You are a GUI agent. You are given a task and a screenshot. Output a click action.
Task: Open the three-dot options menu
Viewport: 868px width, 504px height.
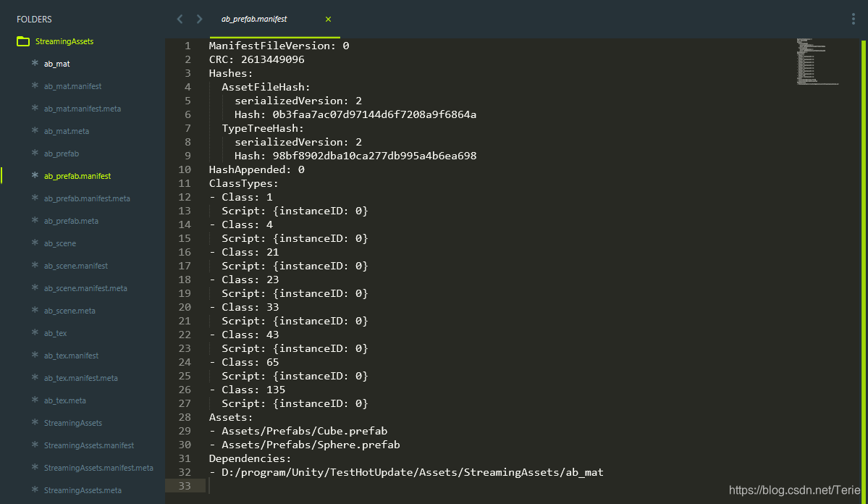[x=853, y=19]
